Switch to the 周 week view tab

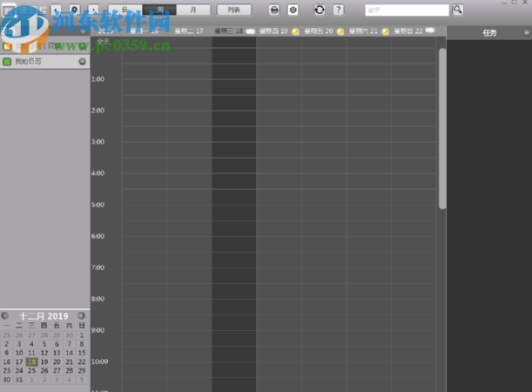[x=160, y=10]
